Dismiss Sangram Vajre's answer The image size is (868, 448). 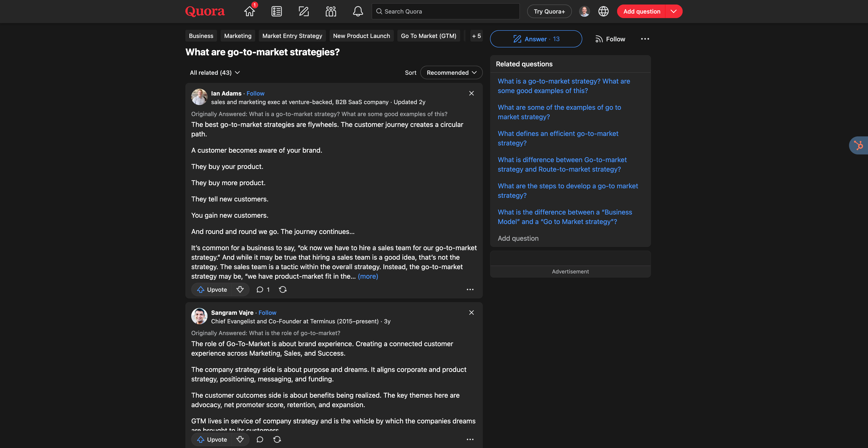[471, 312]
